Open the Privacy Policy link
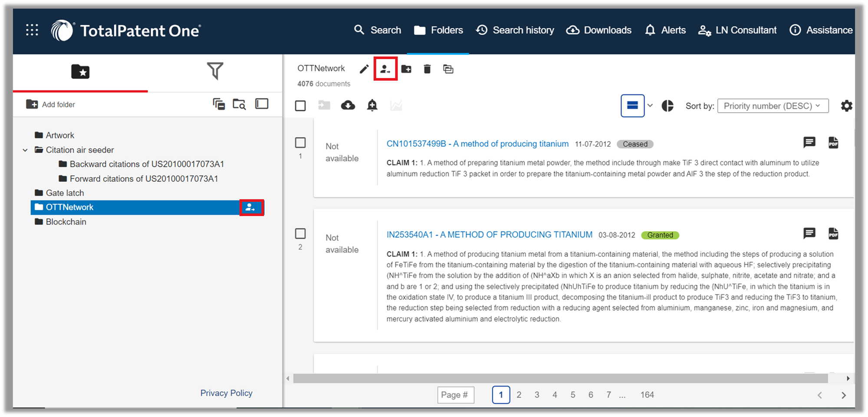868x417 pixels. click(x=226, y=393)
